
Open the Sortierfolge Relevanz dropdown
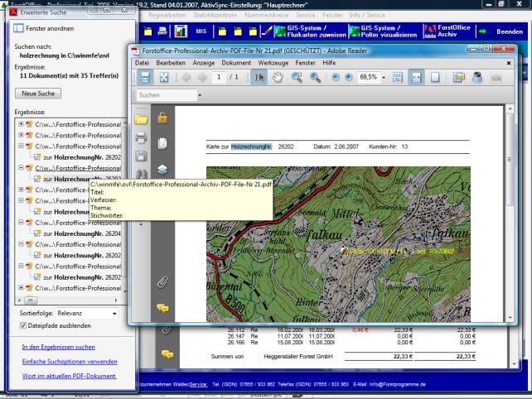pos(87,314)
